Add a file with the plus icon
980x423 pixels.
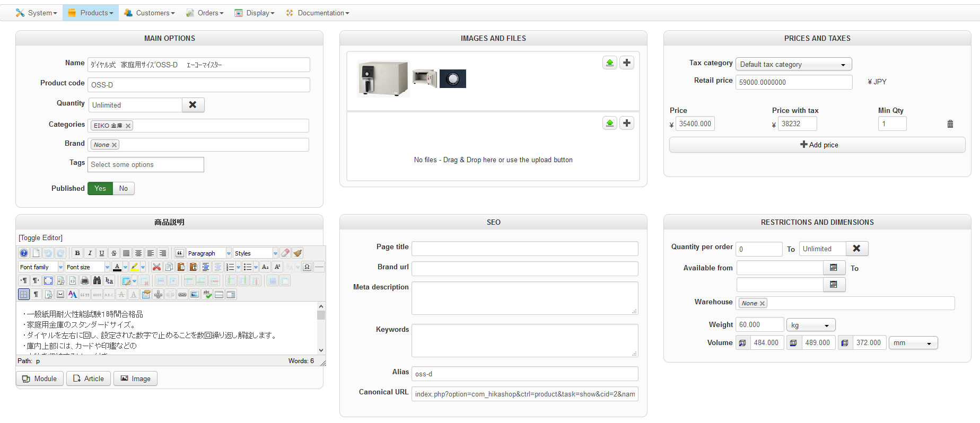click(627, 124)
